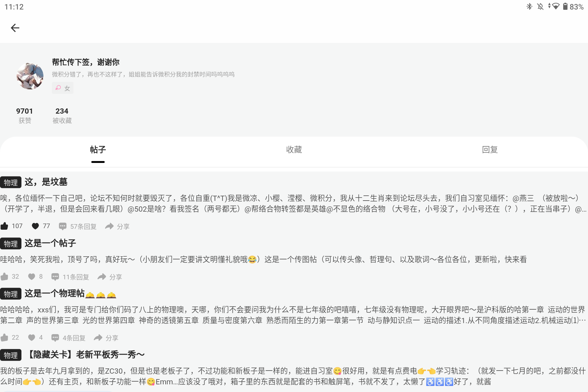Switch to the 收藏 tab
The height and width of the screenshot is (392, 588).
tap(294, 149)
